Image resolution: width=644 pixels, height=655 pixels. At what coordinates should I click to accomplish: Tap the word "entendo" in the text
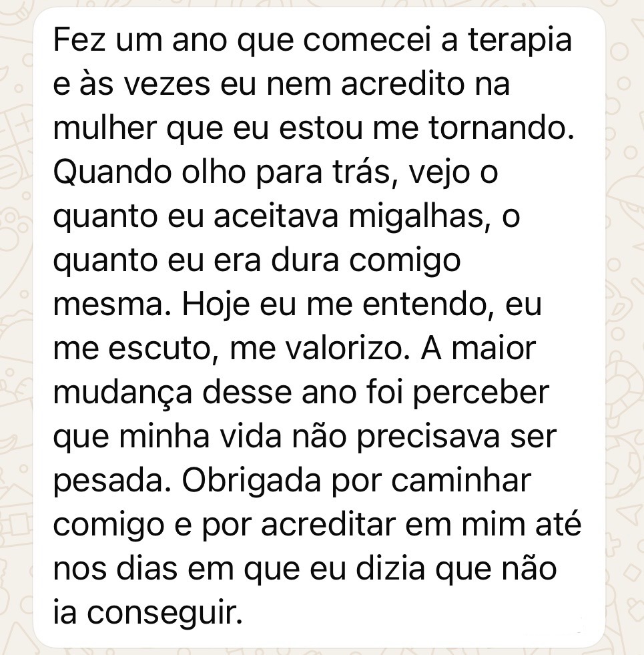tap(426, 305)
